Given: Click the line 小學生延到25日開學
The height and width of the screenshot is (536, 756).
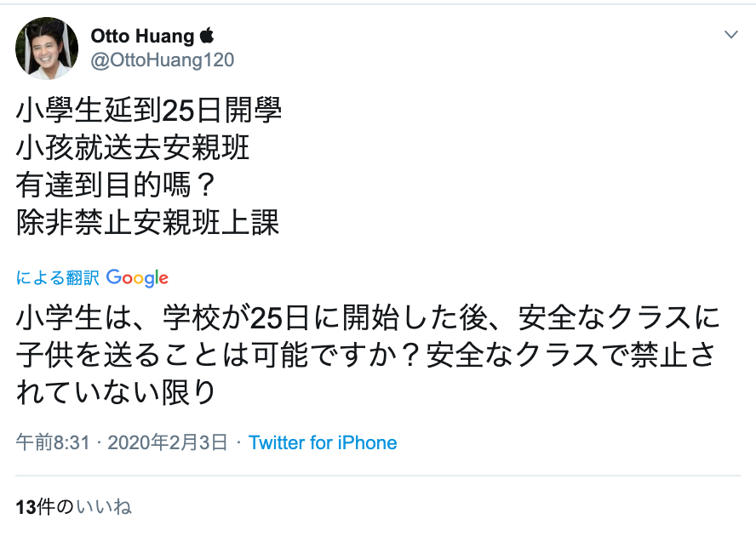Looking at the screenshot, I should (x=149, y=110).
